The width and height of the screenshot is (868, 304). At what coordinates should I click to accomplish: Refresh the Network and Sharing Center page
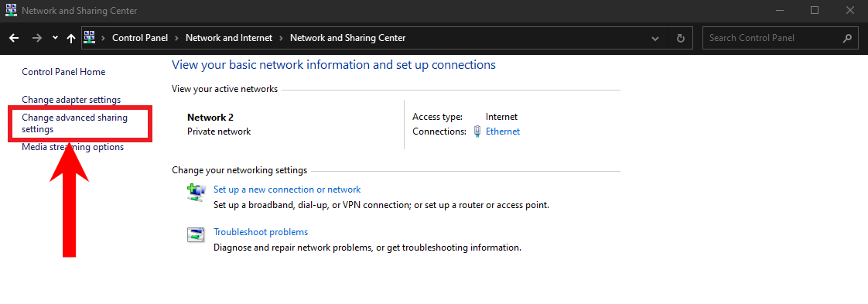tap(680, 38)
